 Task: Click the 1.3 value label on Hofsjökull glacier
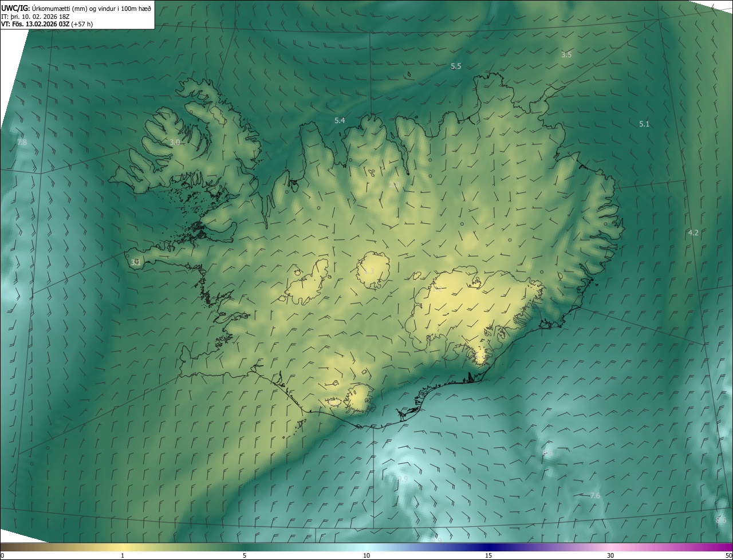click(369, 271)
